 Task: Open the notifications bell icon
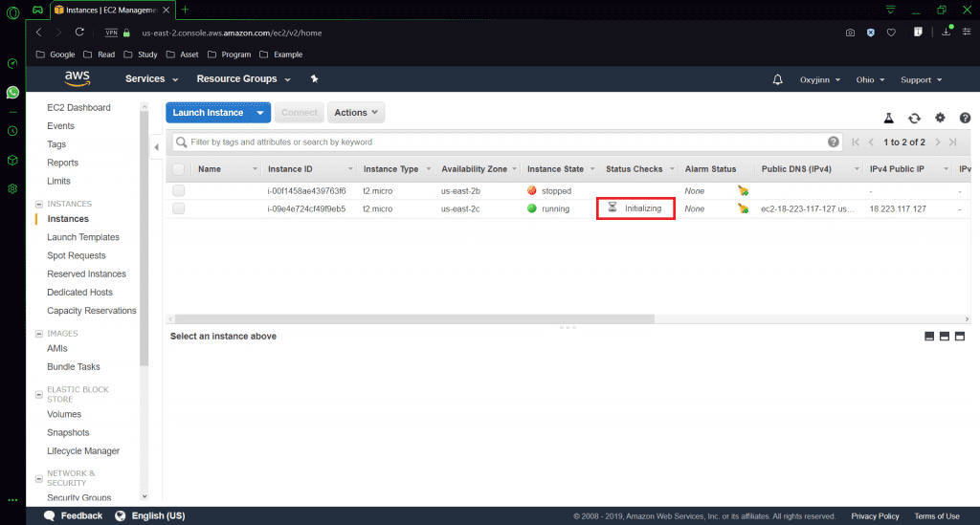(777, 79)
